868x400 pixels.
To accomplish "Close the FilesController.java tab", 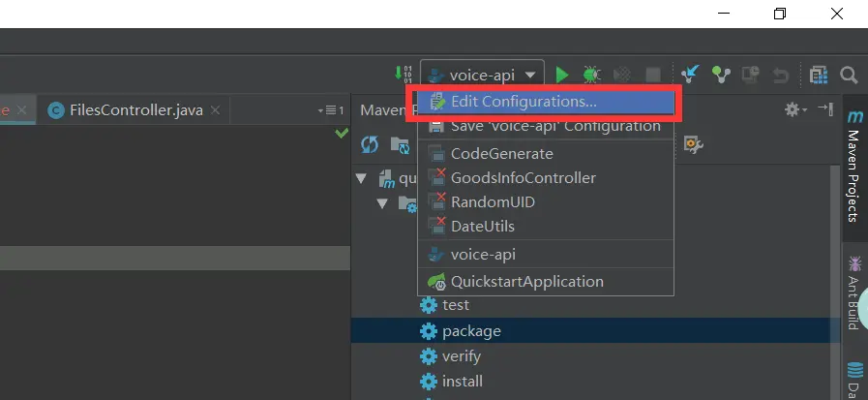I will (x=216, y=110).
